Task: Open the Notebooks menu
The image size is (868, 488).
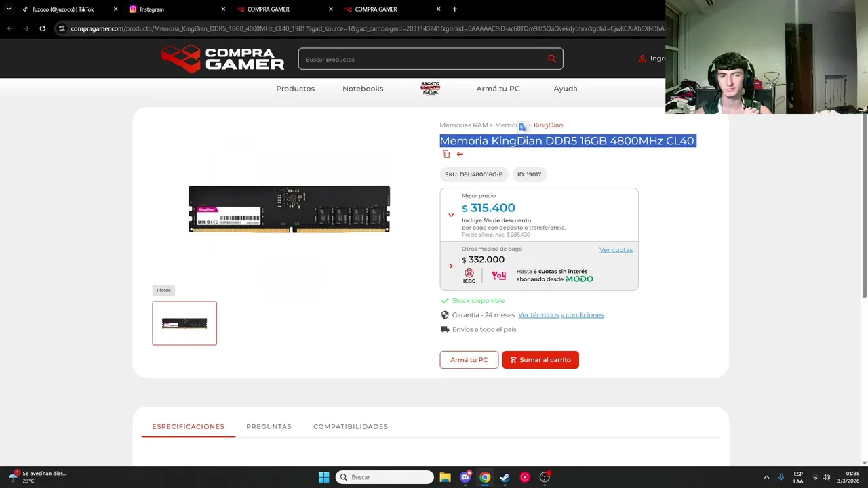Action: (x=363, y=89)
